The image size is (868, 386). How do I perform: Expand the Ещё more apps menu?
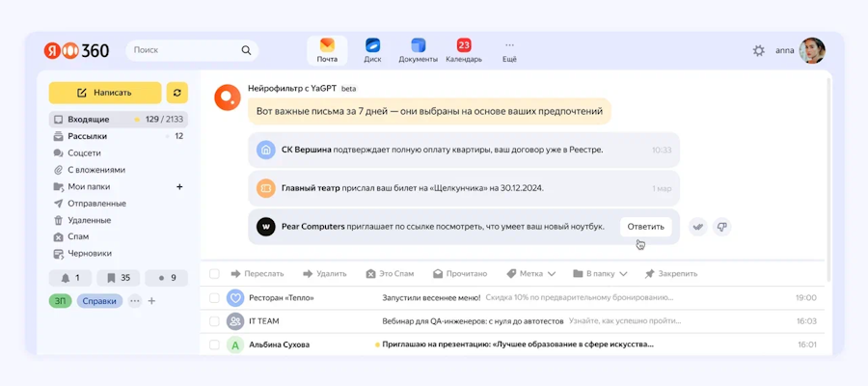pyautogui.click(x=509, y=50)
